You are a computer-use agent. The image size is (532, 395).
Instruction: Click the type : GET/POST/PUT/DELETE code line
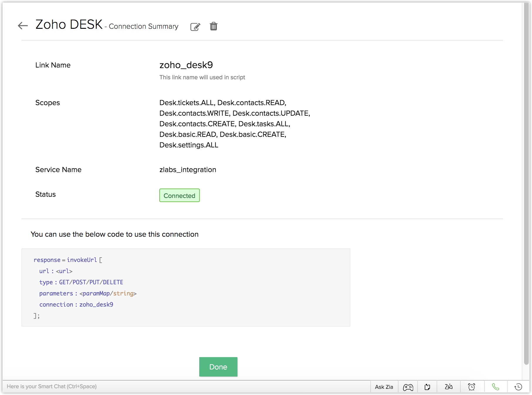point(81,282)
